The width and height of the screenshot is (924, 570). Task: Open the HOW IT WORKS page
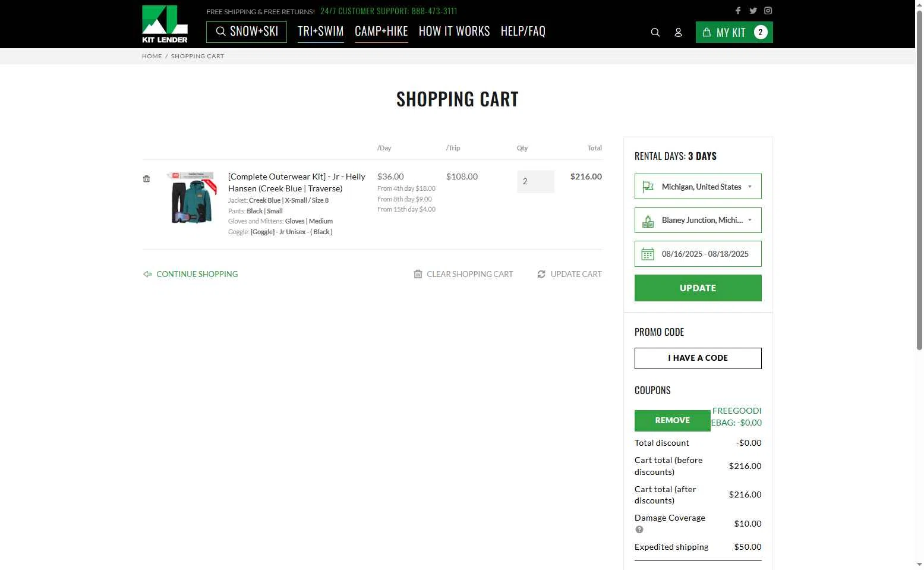click(455, 32)
